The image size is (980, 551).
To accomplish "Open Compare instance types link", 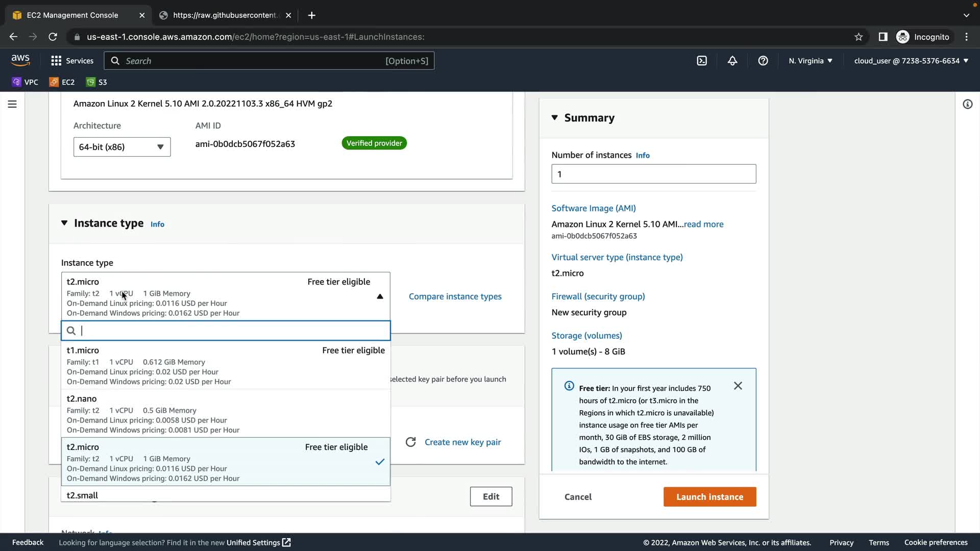I will click(x=455, y=296).
